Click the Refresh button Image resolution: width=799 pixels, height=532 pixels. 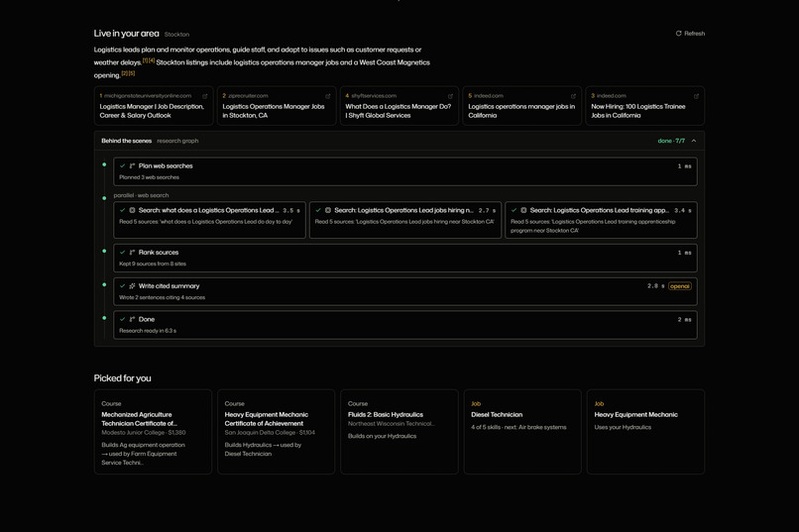pos(690,33)
